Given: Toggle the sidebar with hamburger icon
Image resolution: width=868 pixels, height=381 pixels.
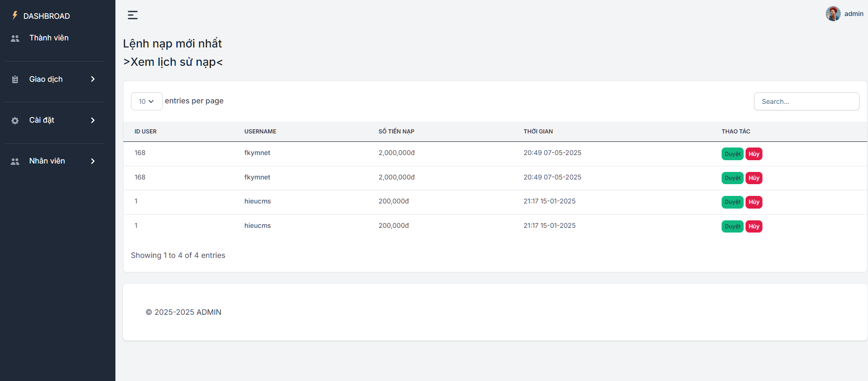Looking at the screenshot, I should [133, 15].
